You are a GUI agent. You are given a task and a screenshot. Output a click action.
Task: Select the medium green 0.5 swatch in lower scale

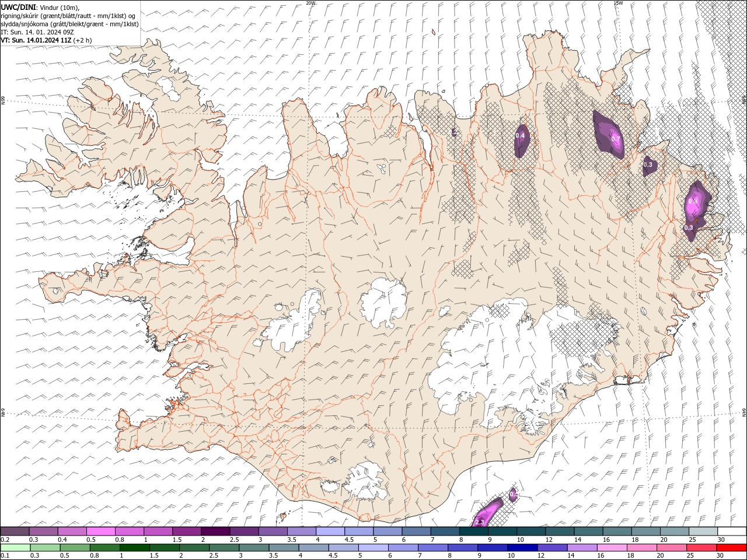(x=75, y=548)
